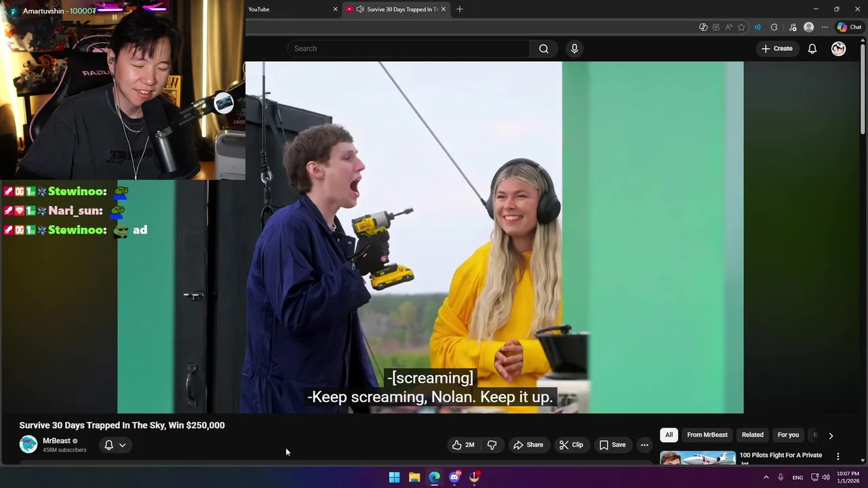Viewport: 868px width, 488px height.
Task: Open the Edge Settings and more menu
Action: click(825, 27)
